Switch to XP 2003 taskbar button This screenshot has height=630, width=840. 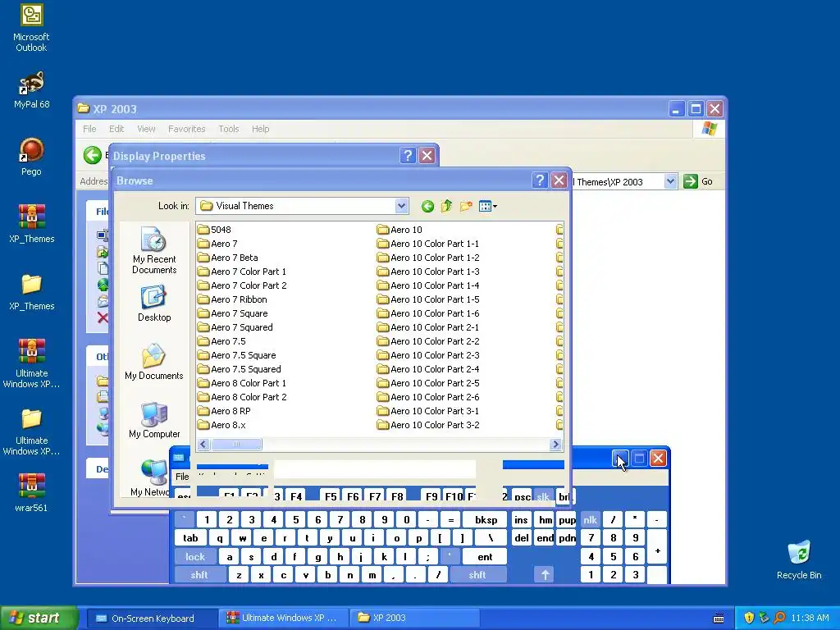pos(414,619)
